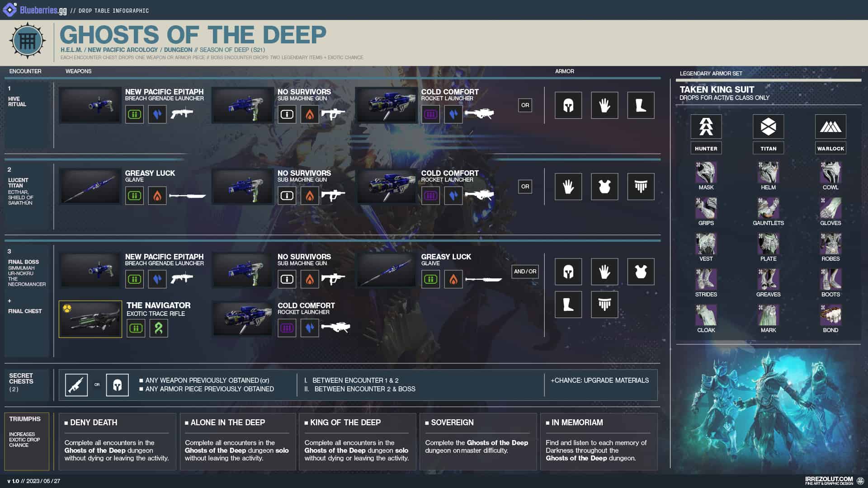The image size is (868, 488).
Task: Click the rocket launcher silhouette in Final Chest row
Action: pos(335,327)
